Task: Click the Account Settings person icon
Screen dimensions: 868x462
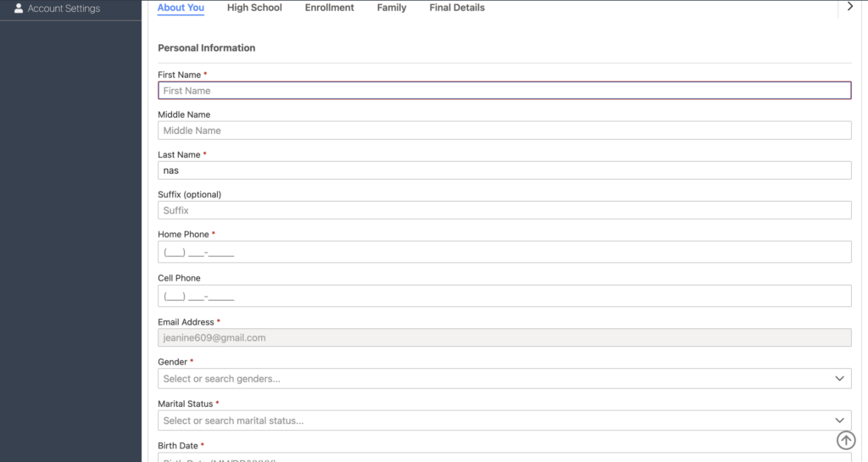Action: (x=19, y=8)
